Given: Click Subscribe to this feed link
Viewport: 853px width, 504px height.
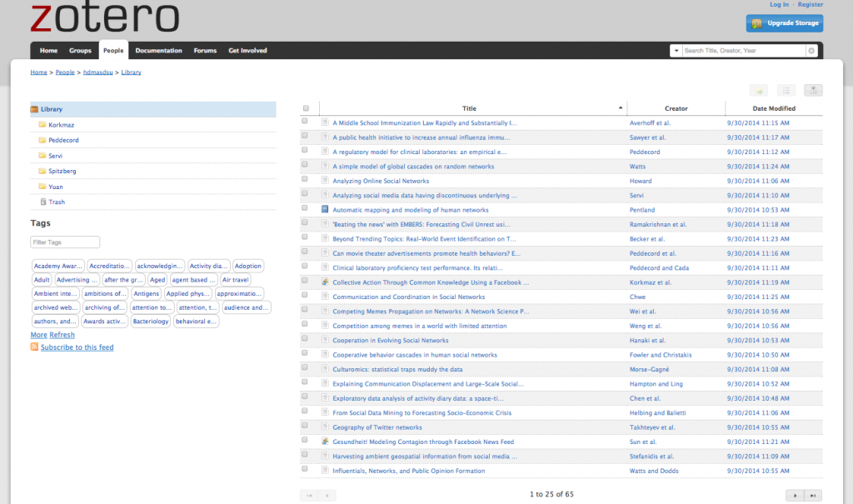Looking at the screenshot, I should [77, 347].
